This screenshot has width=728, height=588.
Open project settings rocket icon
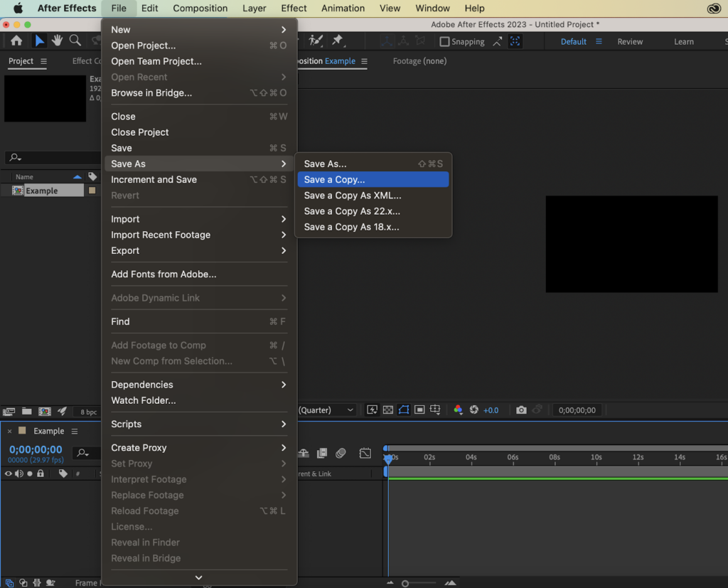63,412
